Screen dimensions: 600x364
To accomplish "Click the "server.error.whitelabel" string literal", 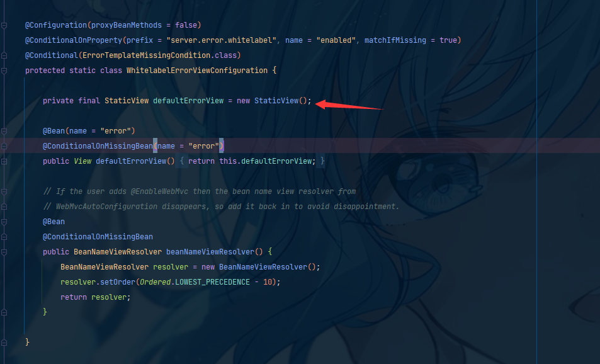I will pos(221,40).
